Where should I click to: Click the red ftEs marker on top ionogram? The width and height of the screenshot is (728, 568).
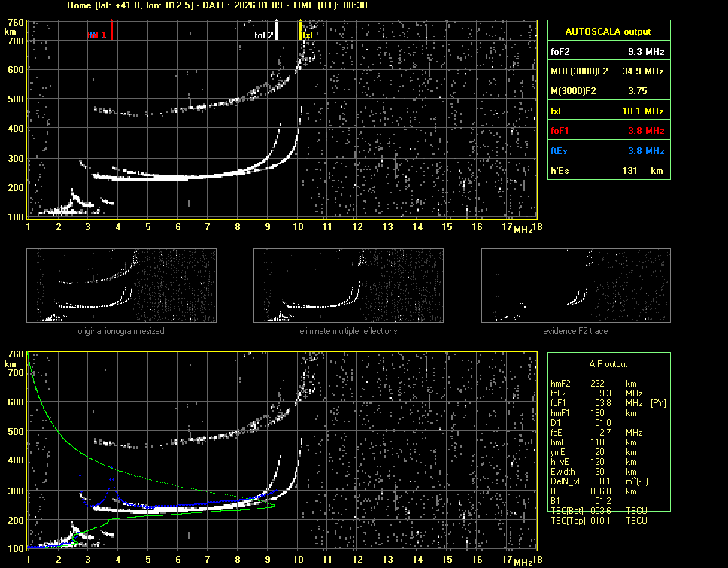point(111,32)
